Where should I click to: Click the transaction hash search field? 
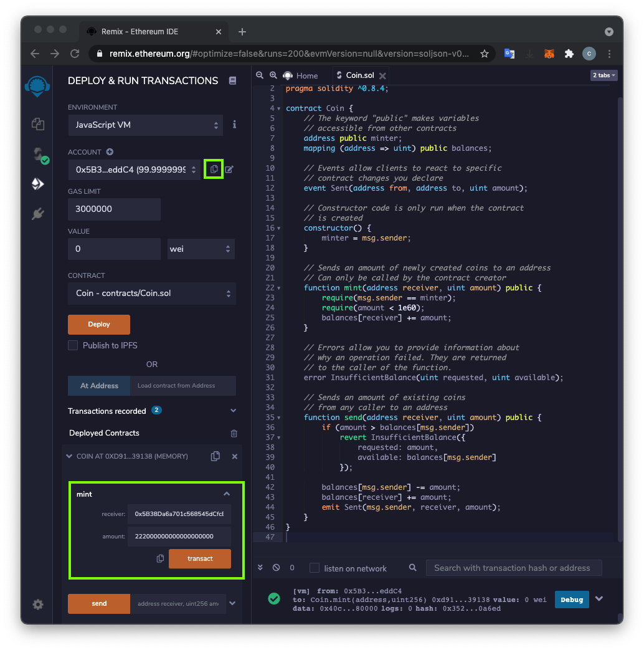[x=514, y=568]
